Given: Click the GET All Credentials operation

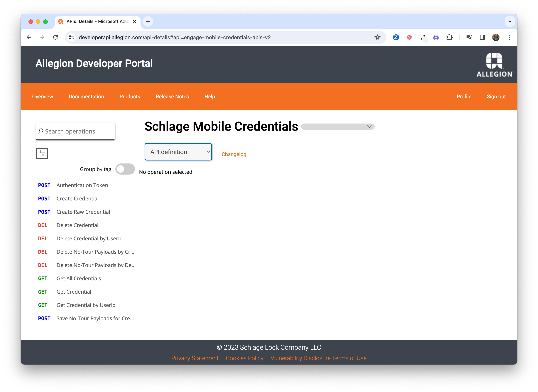Looking at the screenshot, I should pyautogui.click(x=79, y=278).
